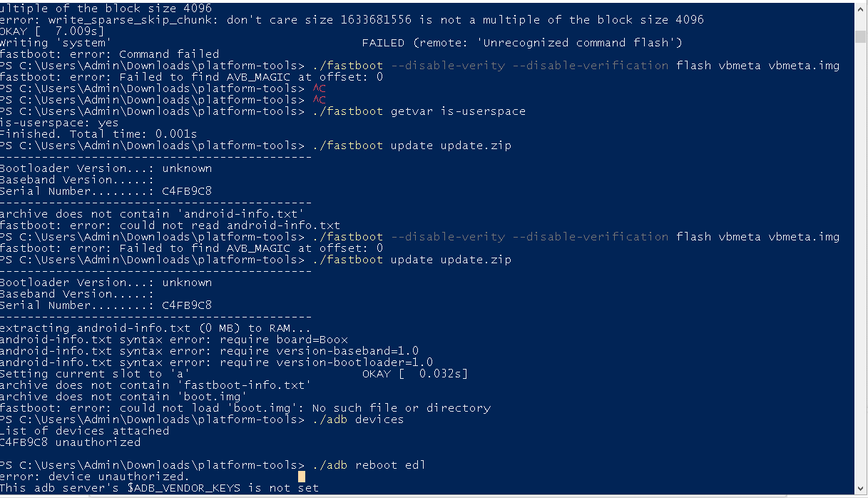
Task: Click the 'error: device unauthorized.' message
Action: [x=95, y=477]
